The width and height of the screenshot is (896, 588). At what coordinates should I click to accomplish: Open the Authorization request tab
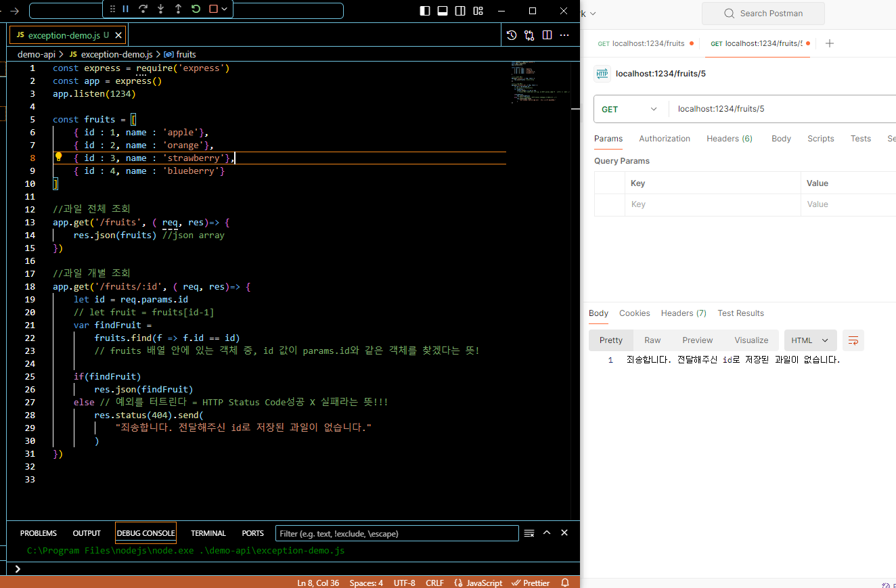(665, 139)
